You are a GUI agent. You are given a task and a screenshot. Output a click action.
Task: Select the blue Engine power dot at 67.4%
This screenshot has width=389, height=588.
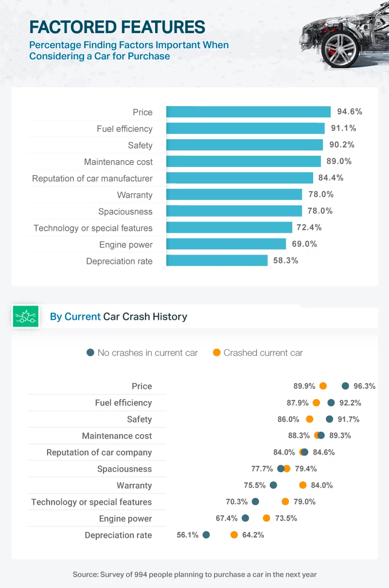coord(245,518)
